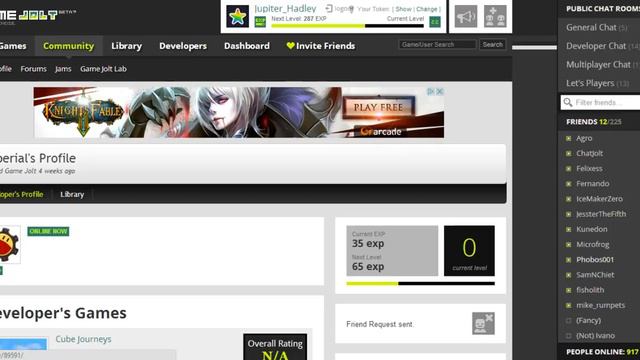Viewport: 640px width, 360px height.
Task: Click Change token link
Action: coord(427,9)
